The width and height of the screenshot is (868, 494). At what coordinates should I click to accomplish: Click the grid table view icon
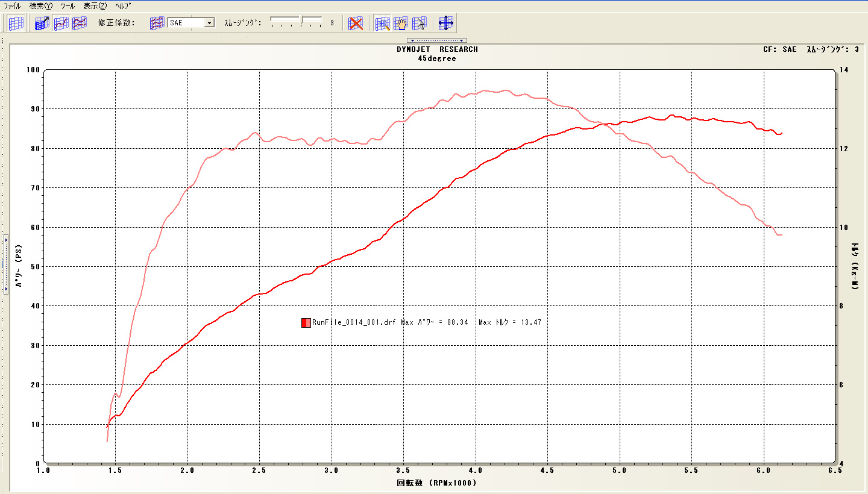coord(16,23)
